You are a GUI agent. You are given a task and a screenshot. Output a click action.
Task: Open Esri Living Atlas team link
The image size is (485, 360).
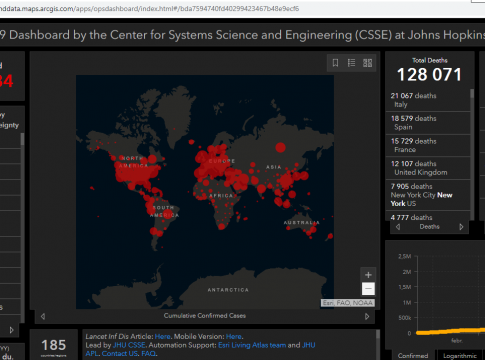(x=252, y=345)
